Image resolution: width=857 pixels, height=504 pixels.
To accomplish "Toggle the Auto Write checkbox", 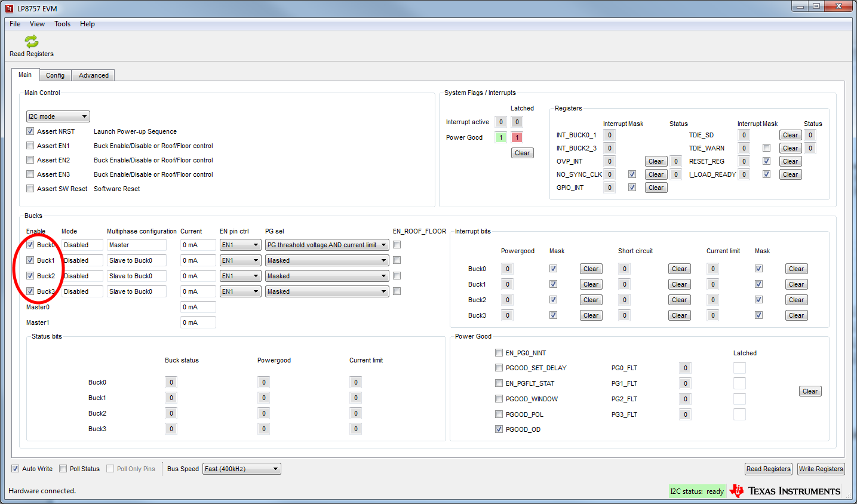I will point(16,469).
